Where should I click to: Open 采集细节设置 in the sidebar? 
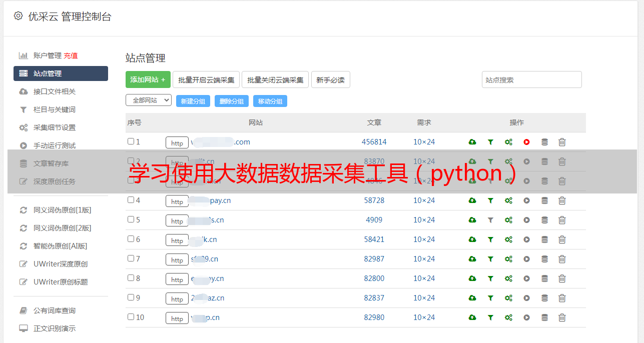[55, 127]
